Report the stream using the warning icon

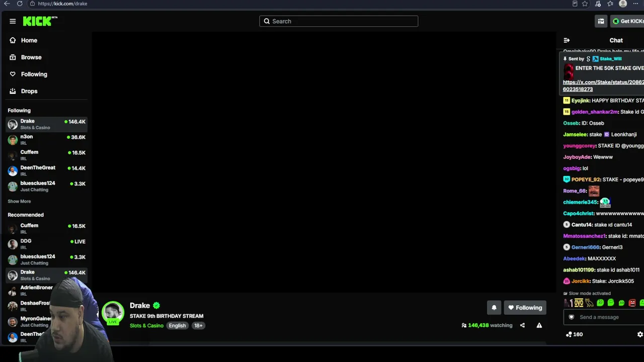tap(539, 325)
